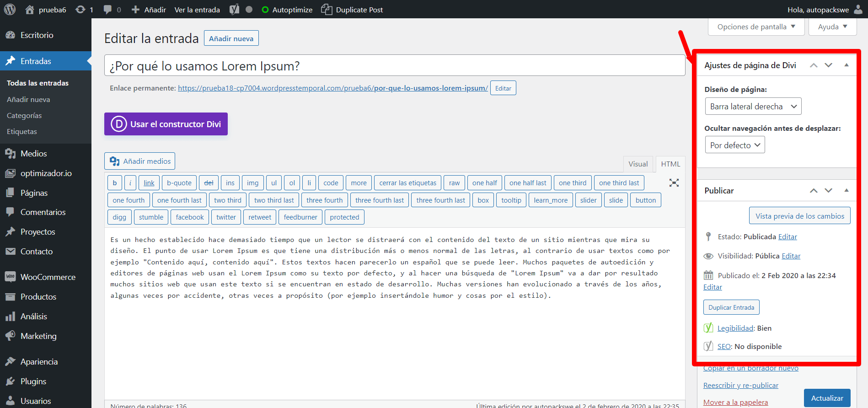The height and width of the screenshot is (408, 868).
Task: Click Todas las entradas submenu item
Action: 38,83
